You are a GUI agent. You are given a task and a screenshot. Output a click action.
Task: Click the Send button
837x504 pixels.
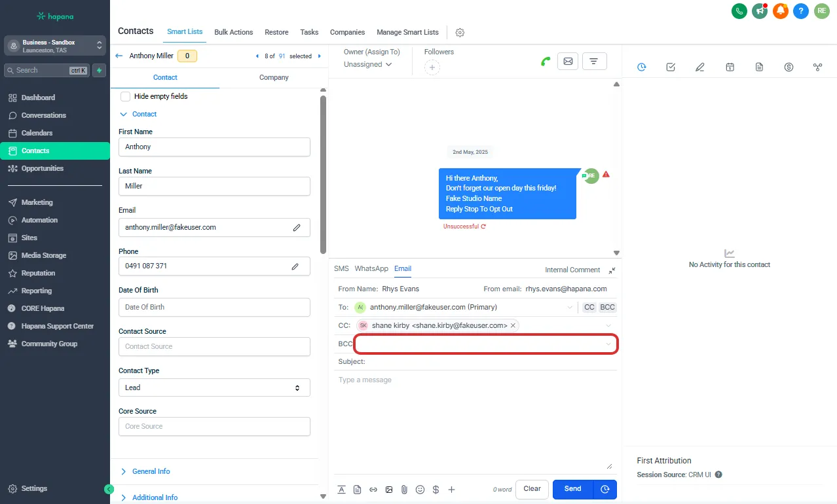572,489
